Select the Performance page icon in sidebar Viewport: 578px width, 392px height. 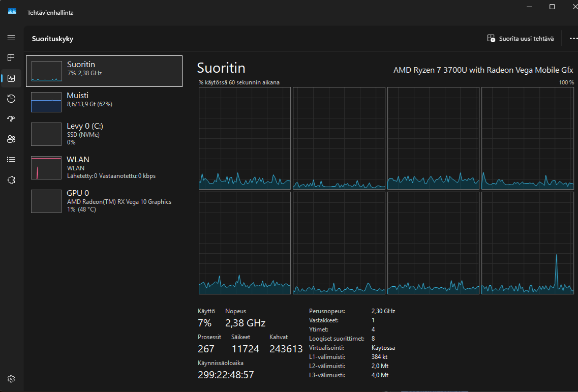[x=11, y=78]
